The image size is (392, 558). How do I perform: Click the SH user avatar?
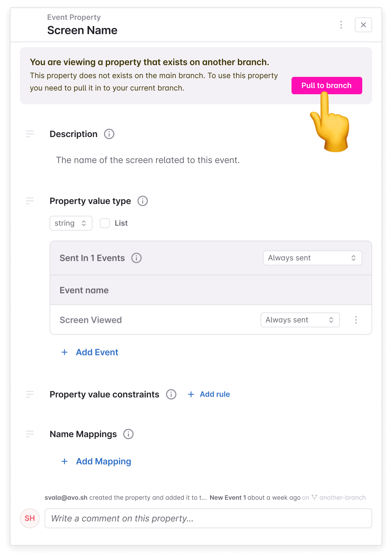point(30,518)
